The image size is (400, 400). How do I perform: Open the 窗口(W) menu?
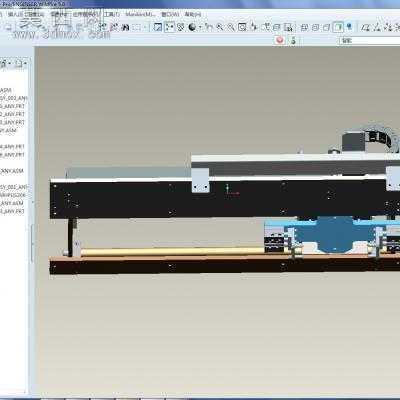coord(170,14)
